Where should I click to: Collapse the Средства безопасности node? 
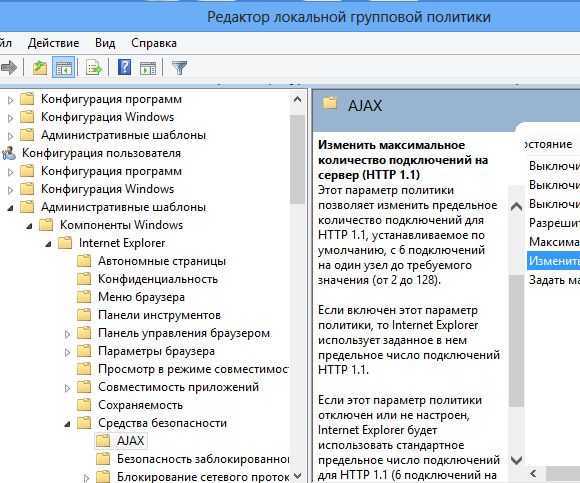point(67,424)
